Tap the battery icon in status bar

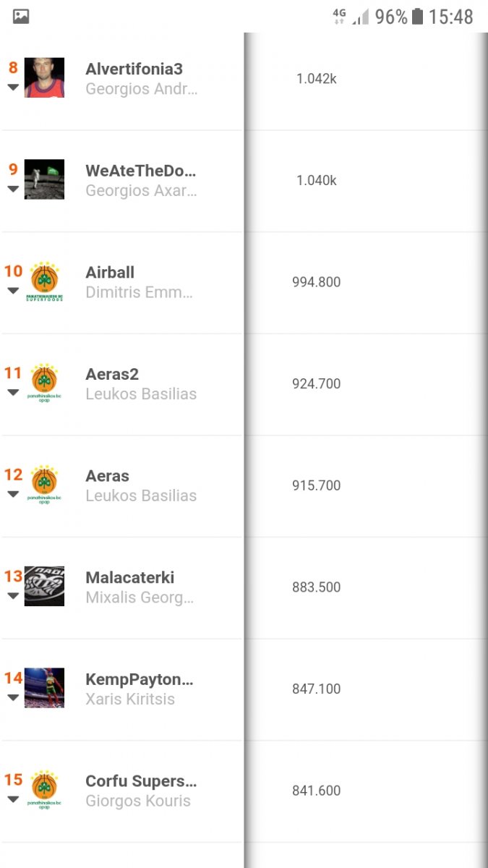(417, 17)
